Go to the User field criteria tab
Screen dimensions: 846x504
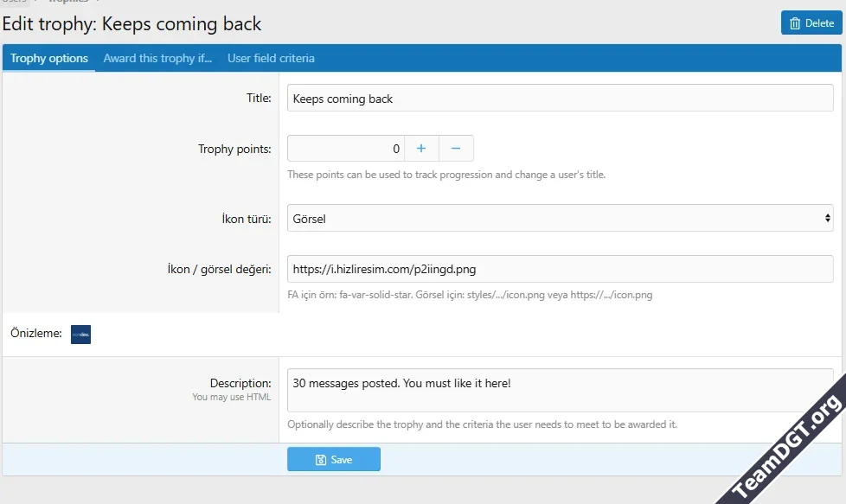(271, 59)
